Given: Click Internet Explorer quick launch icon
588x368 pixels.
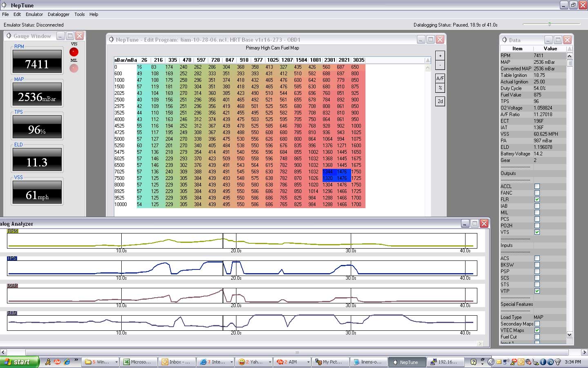Looking at the screenshot, I should click(67, 362).
